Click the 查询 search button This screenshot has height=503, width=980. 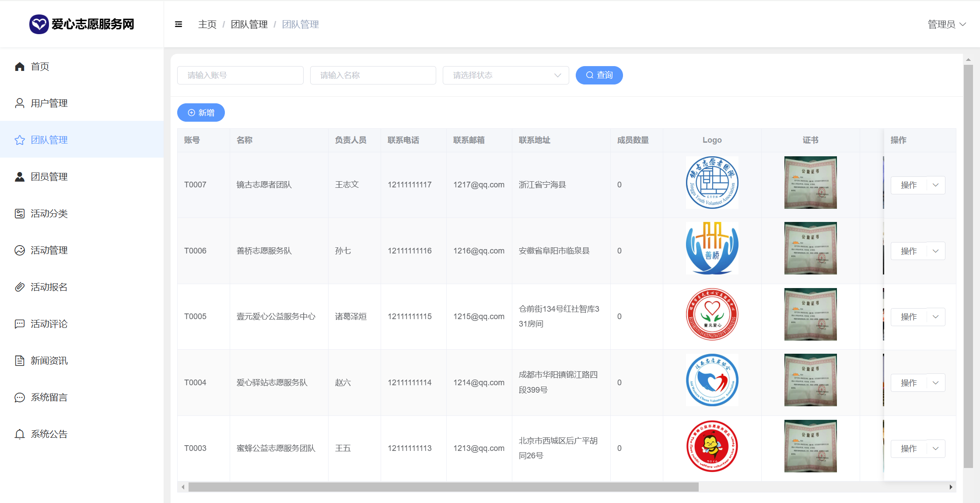point(599,75)
